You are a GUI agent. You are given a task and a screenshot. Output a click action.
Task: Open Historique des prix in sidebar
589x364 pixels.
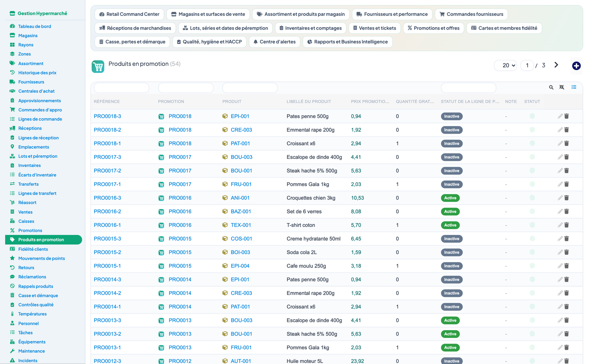point(37,73)
